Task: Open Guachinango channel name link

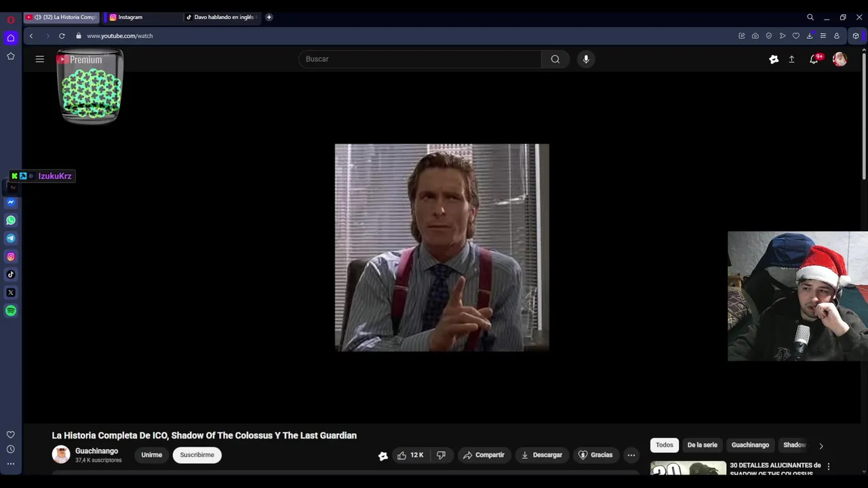Action: click(96, 451)
